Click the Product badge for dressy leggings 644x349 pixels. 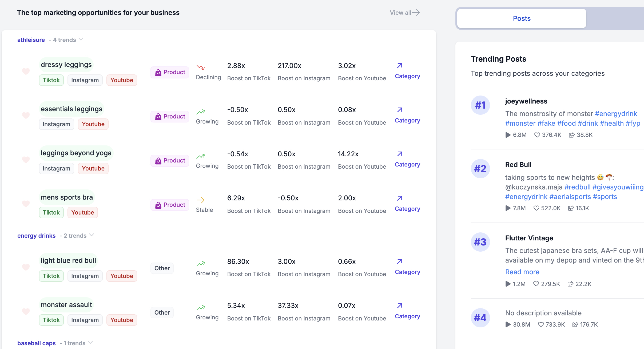[170, 72]
